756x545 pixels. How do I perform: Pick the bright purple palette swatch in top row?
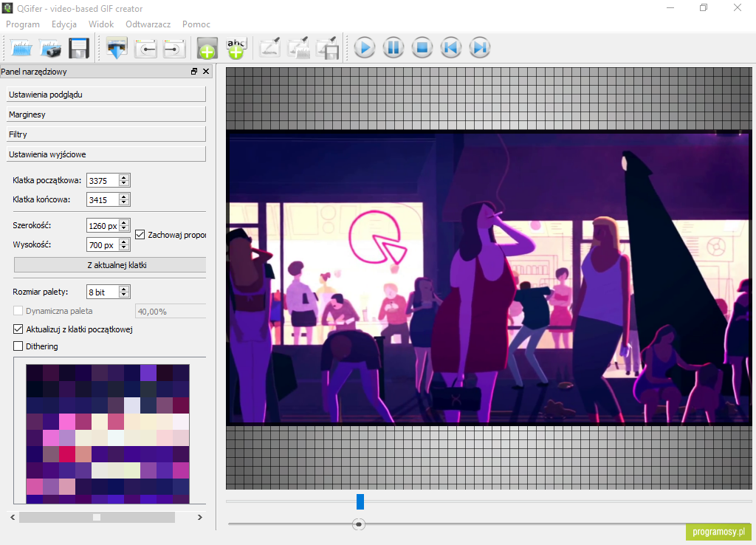tap(148, 373)
